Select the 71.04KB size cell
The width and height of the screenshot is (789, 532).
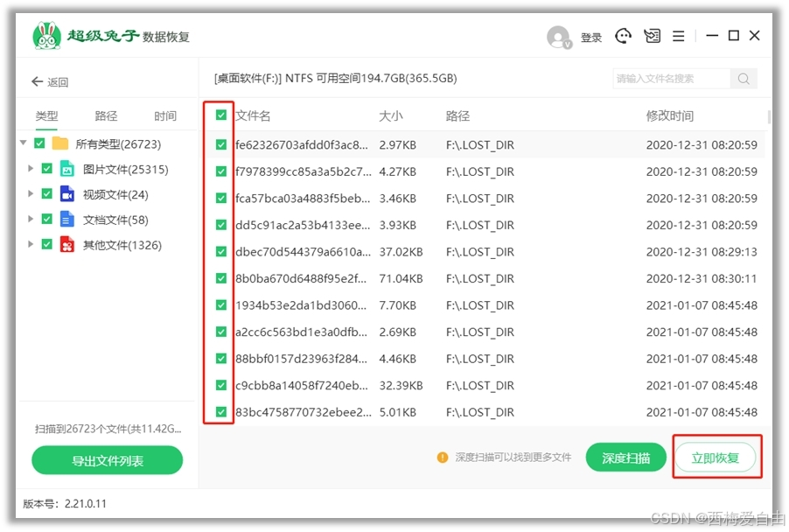[401, 278]
